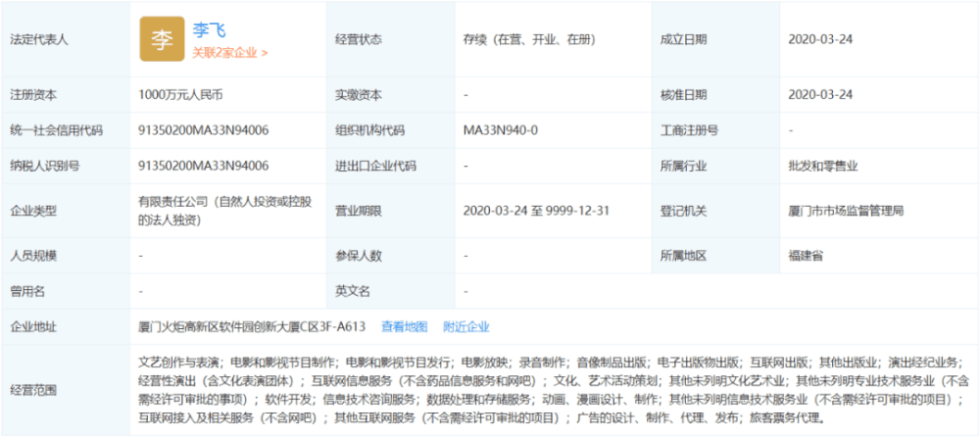980x437 pixels.
Task: Click taxpayer ID number 91350200MA33N94006
Action: pyautogui.click(x=204, y=167)
